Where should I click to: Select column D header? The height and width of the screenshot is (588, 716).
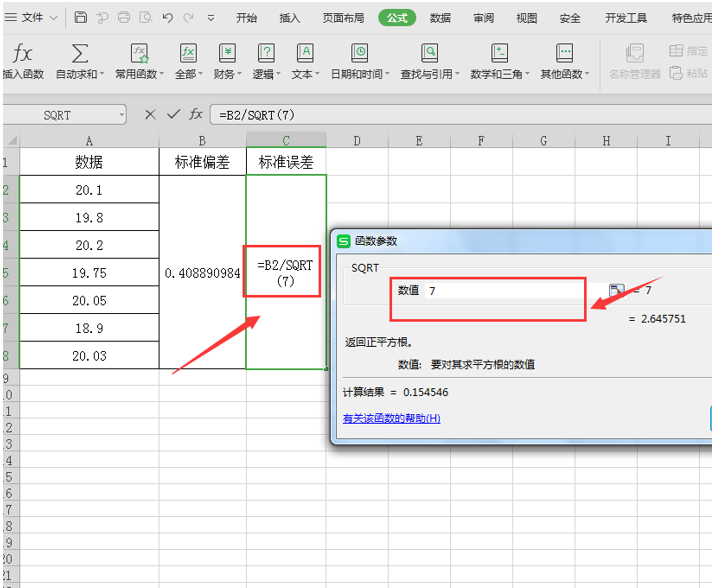coord(357,141)
